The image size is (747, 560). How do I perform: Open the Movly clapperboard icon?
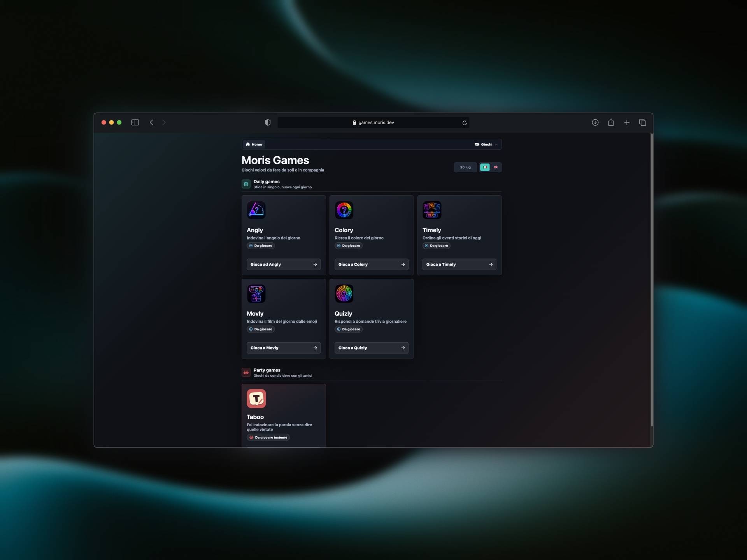tap(256, 294)
